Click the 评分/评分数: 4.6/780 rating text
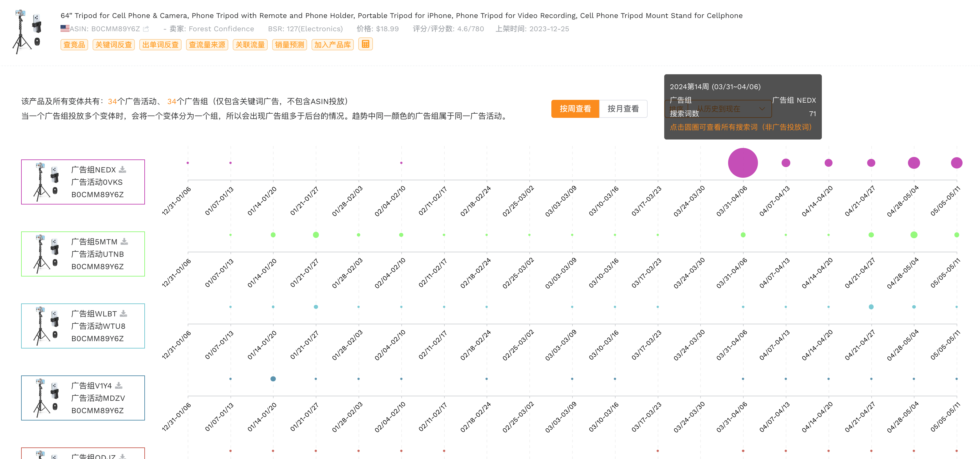Image resolution: width=980 pixels, height=459 pixels. click(x=448, y=29)
